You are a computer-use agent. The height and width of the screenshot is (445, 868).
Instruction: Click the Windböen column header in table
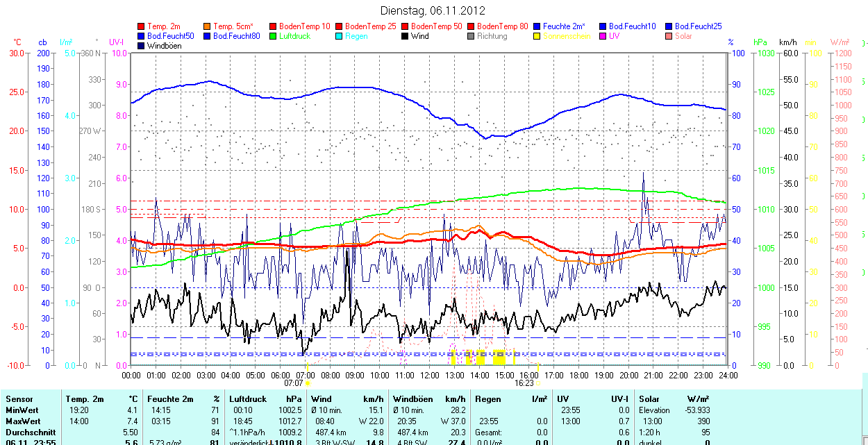click(x=412, y=399)
